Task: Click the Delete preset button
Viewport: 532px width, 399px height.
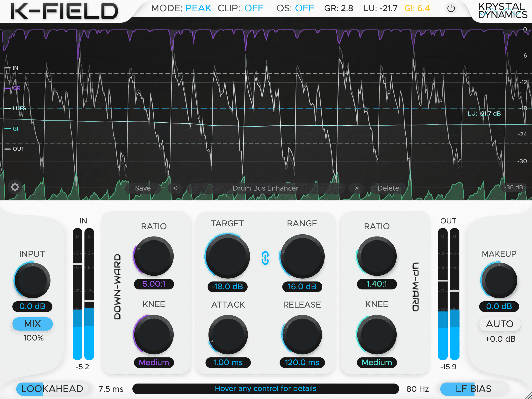Action: tap(388, 188)
